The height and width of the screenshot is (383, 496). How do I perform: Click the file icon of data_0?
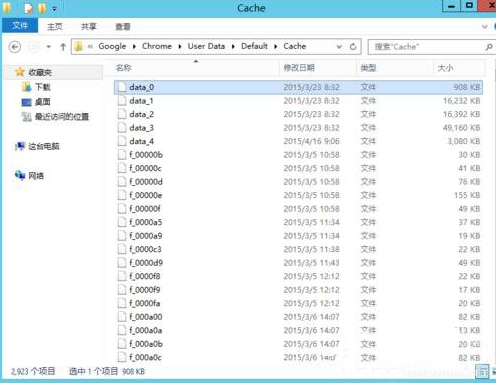pos(122,87)
